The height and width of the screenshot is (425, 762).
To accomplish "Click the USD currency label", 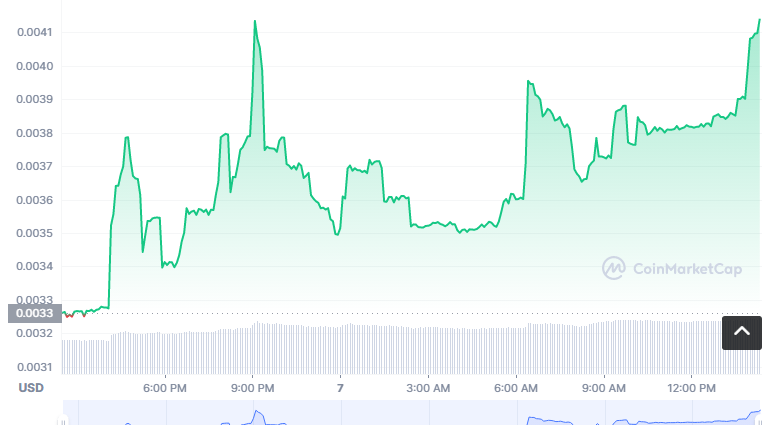I will [31, 387].
